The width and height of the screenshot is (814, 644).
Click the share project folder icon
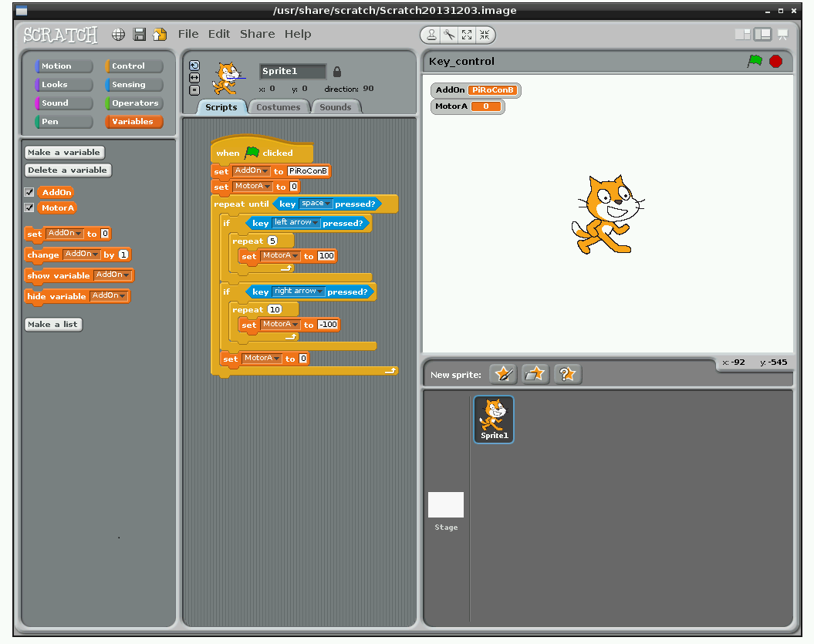160,34
